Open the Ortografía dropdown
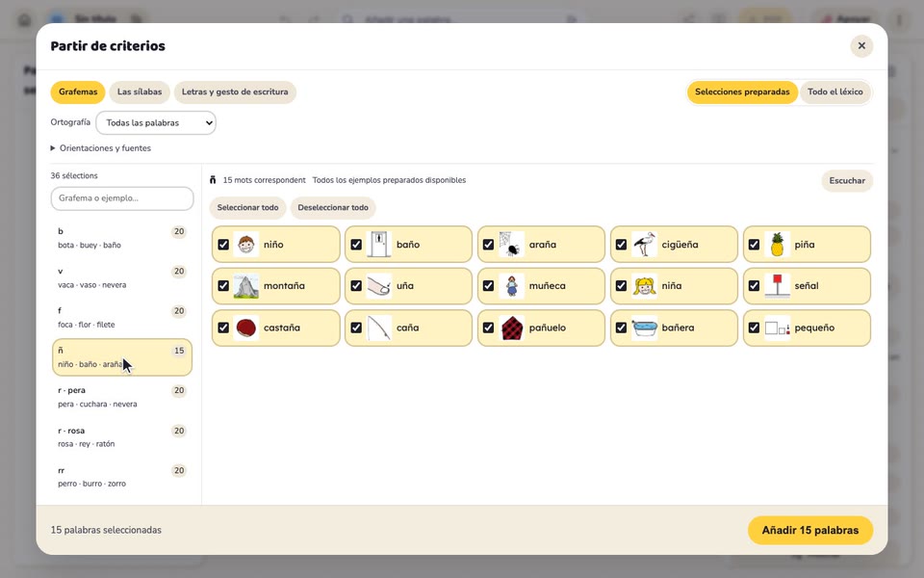 (156, 122)
